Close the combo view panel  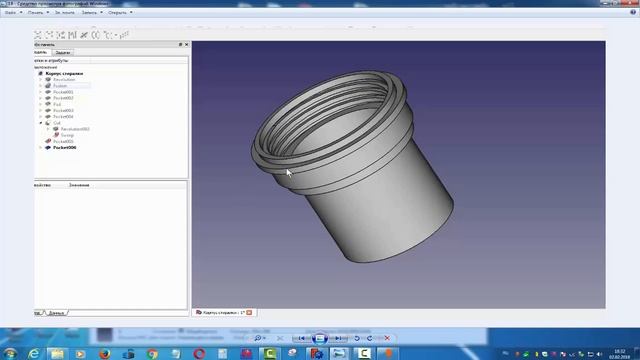(x=187, y=44)
